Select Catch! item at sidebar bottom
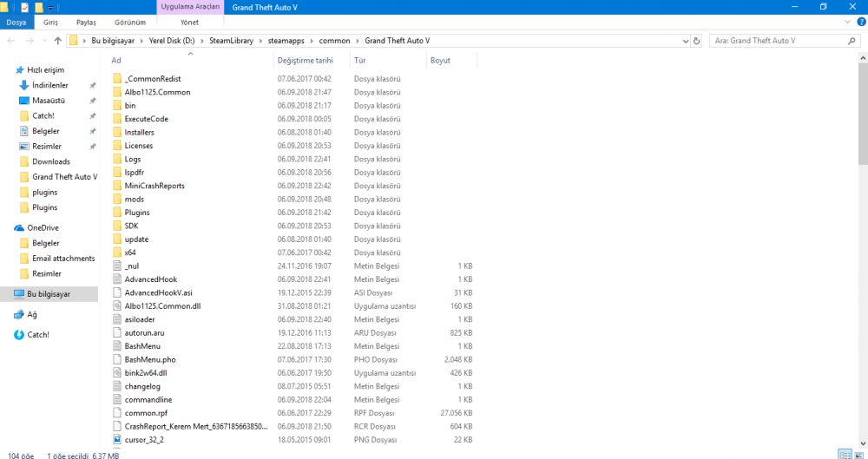 pyautogui.click(x=31, y=335)
